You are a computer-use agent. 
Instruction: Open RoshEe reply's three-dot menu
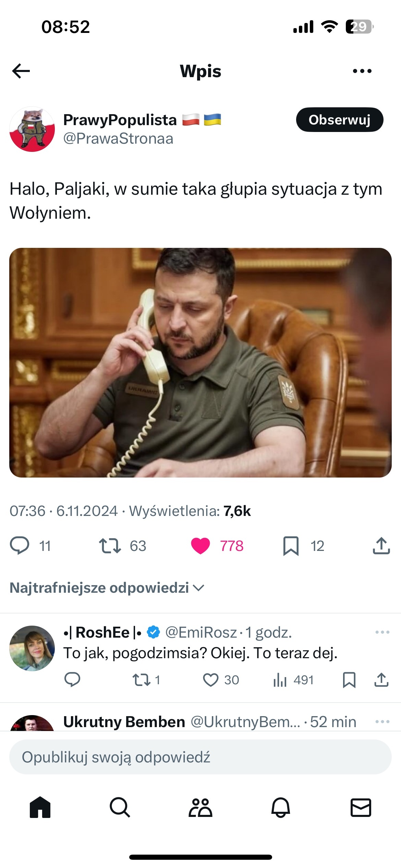click(382, 632)
